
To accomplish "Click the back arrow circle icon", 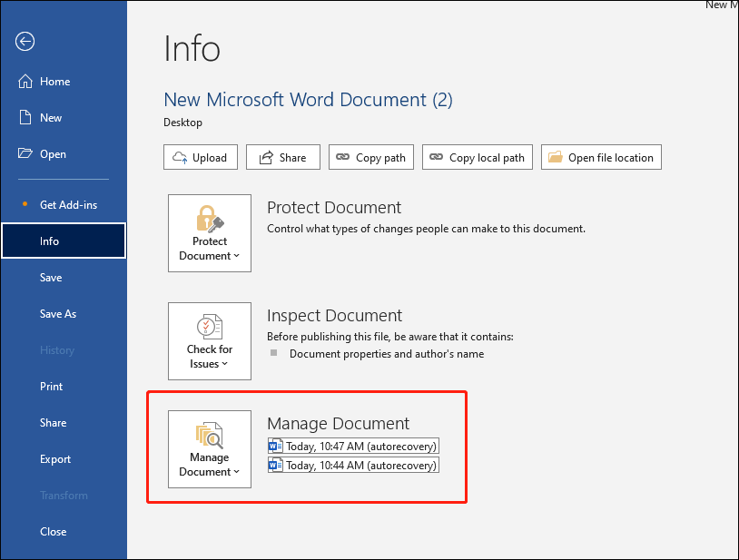I will coord(25,42).
